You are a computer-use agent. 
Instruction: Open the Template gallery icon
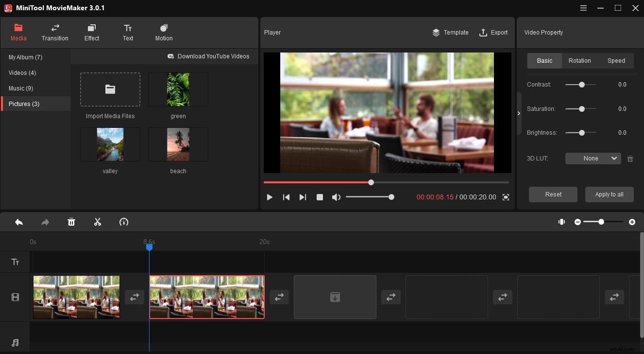coord(450,33)
